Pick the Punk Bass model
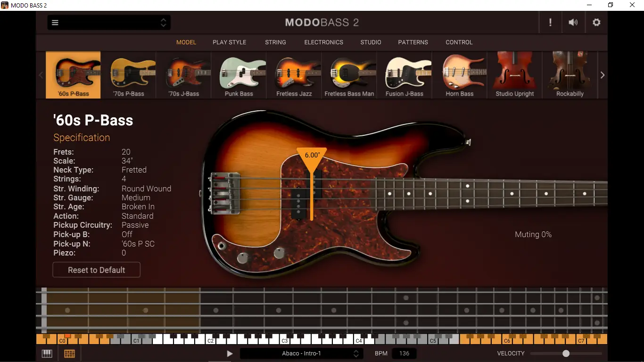The image size is (644, 362). [239, 75]
